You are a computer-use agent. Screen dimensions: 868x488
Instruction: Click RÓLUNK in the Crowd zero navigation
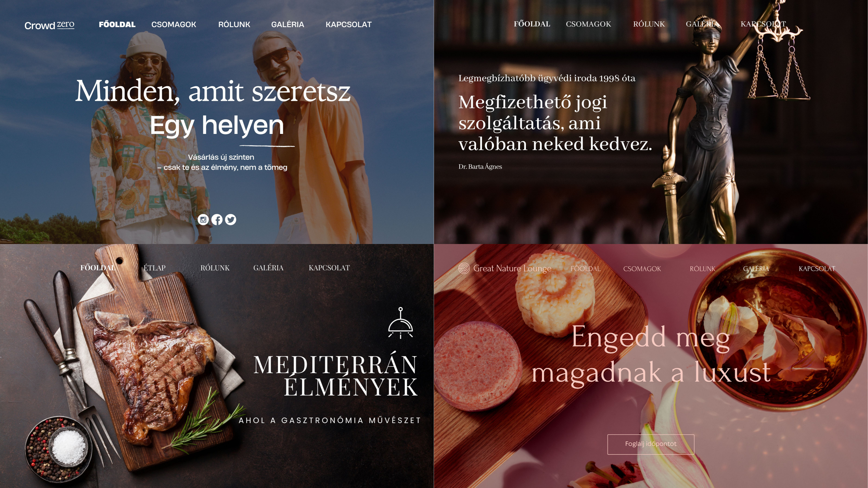pyautogui.click(x=234, y=25)
